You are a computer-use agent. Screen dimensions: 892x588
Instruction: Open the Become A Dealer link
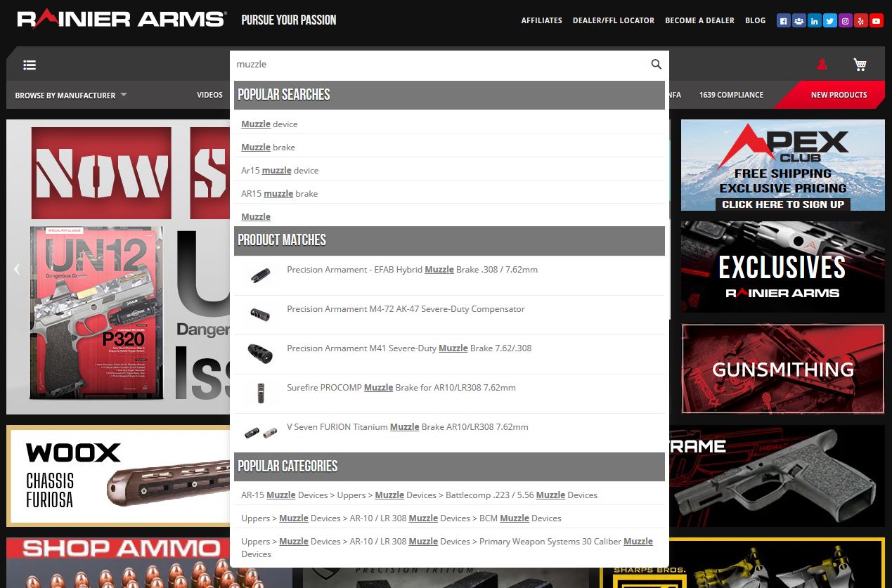tap(699, 20)
